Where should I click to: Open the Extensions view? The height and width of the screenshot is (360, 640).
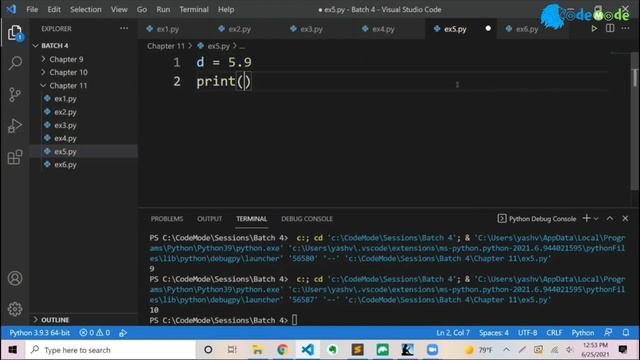pyautogui.click(x=15, y=157)
